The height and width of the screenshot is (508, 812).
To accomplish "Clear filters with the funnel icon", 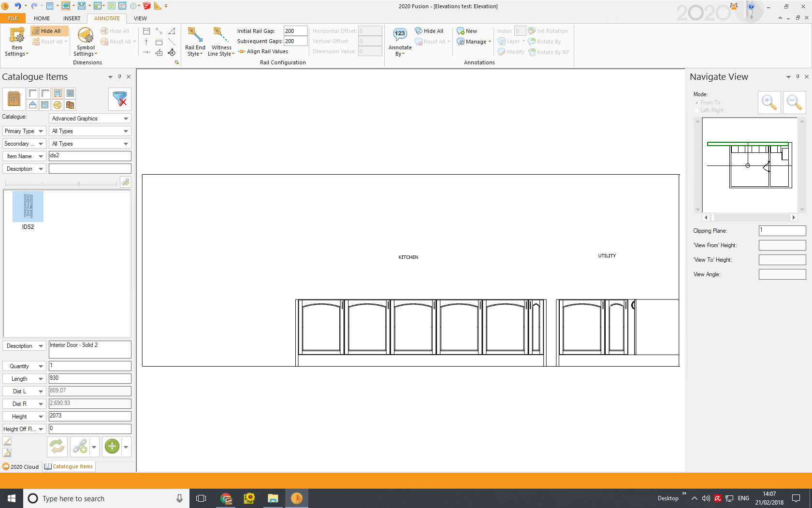I will pos(119,99).
